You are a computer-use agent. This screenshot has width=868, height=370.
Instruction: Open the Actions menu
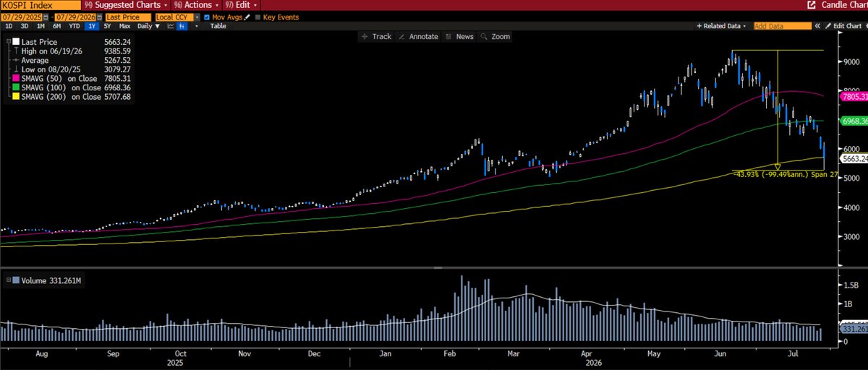[x=197, y=5]
